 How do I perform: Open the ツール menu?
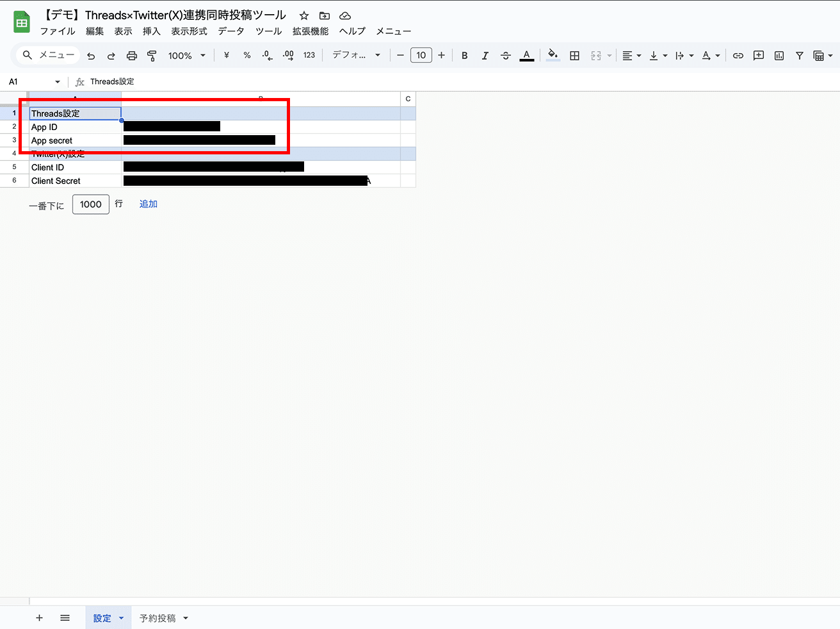point(269,31)
